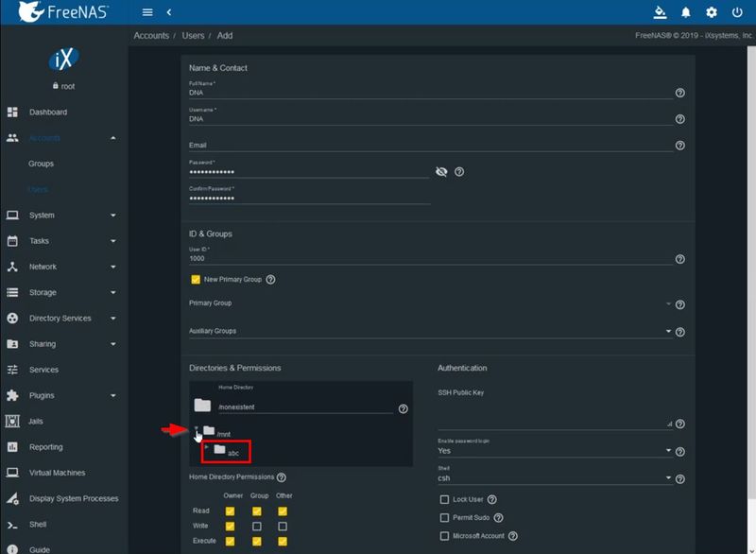
Task: Click the back arrow beside the hamburger menu
Action: pos(168,12)
